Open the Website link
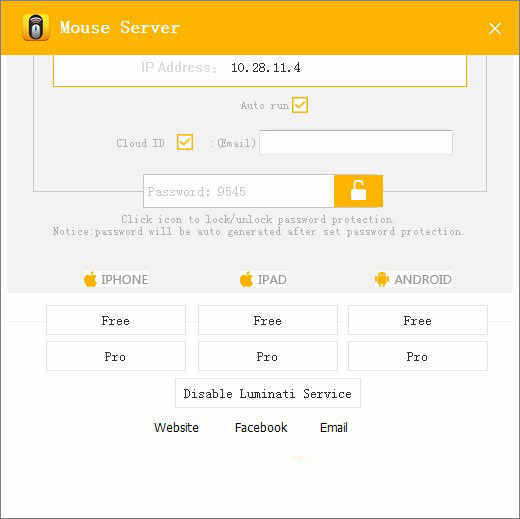This screenshot has height=519, width=520. [176, 427]
